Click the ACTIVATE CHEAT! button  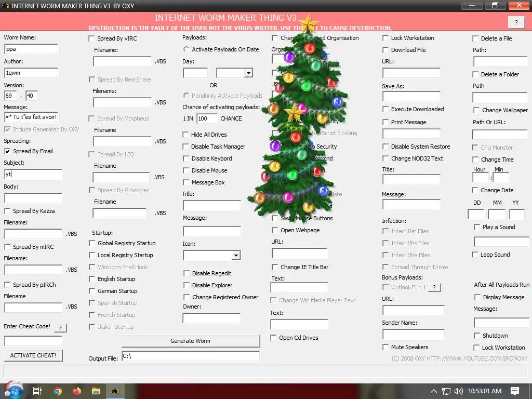pyautogui.click(x=33, y=355)
